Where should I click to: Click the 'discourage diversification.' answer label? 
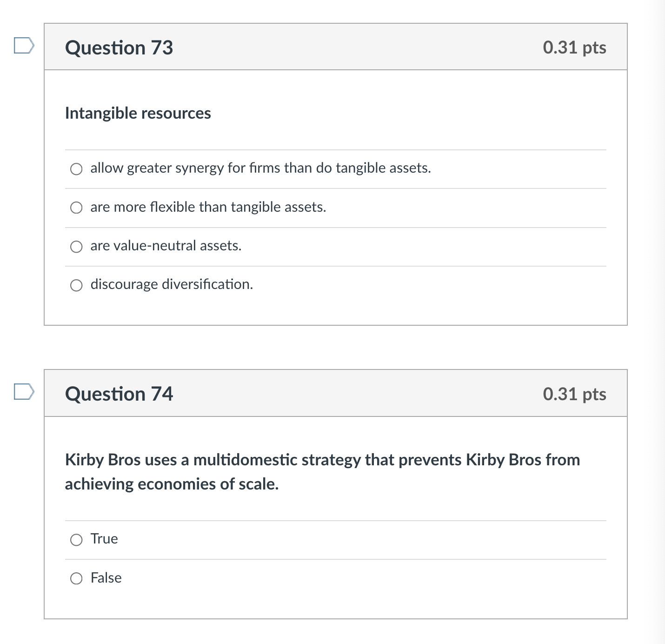pos(172,284)
